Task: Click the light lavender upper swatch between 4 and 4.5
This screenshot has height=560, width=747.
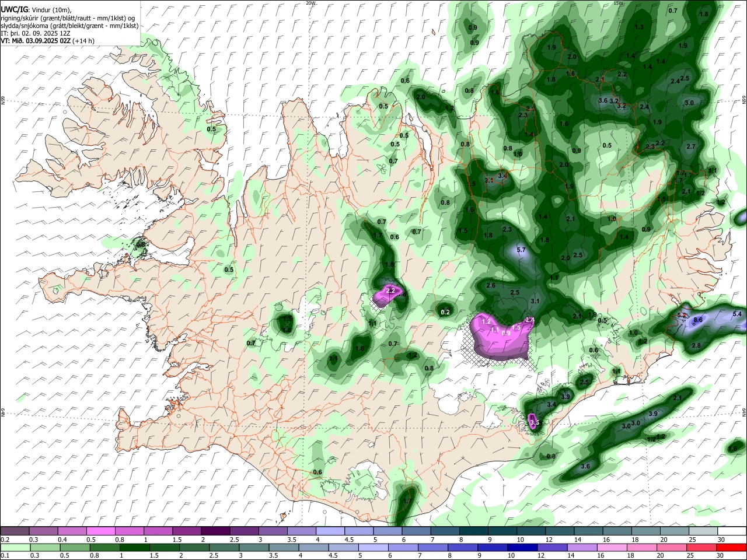Action: pyautogui.click(x=330, y=531)
